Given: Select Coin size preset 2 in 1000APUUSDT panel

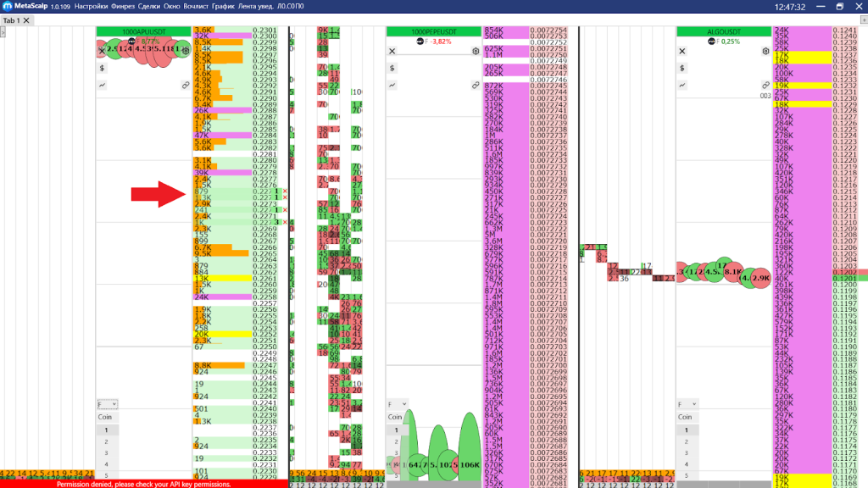Looking at the screenshot, I should pos(106,441).
